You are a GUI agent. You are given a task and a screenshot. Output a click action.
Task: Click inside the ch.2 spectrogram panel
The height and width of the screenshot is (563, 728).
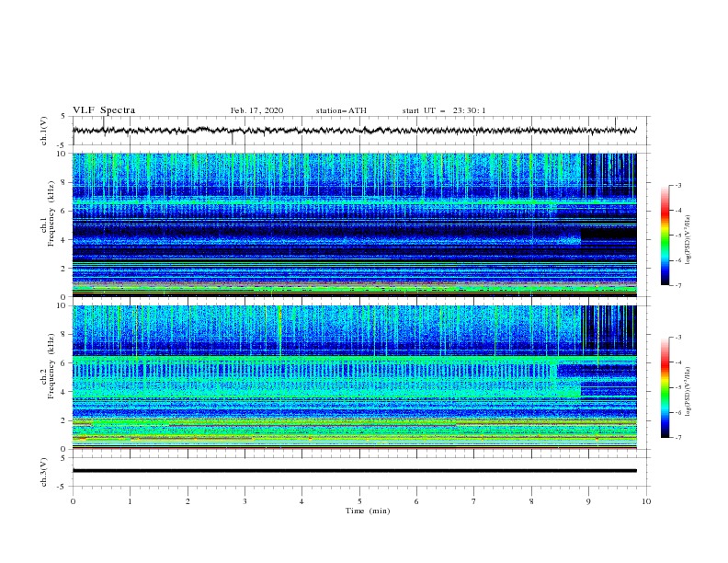click(x=354, y=377)
